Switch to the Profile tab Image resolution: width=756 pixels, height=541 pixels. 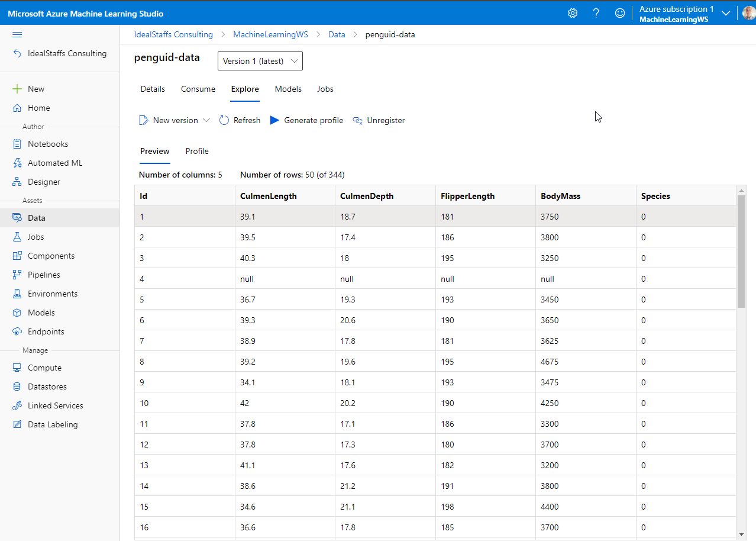tap(197, 151)
